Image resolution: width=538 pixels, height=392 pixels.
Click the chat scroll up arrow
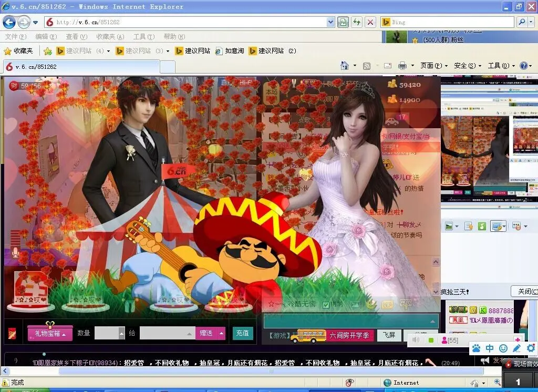pos(436,262)
